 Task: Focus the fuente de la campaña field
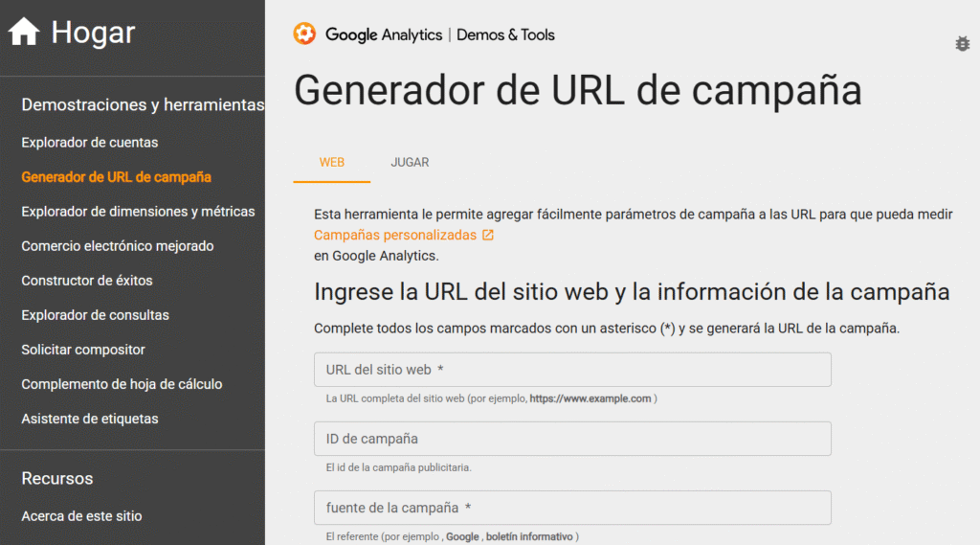tap(572, 508)
